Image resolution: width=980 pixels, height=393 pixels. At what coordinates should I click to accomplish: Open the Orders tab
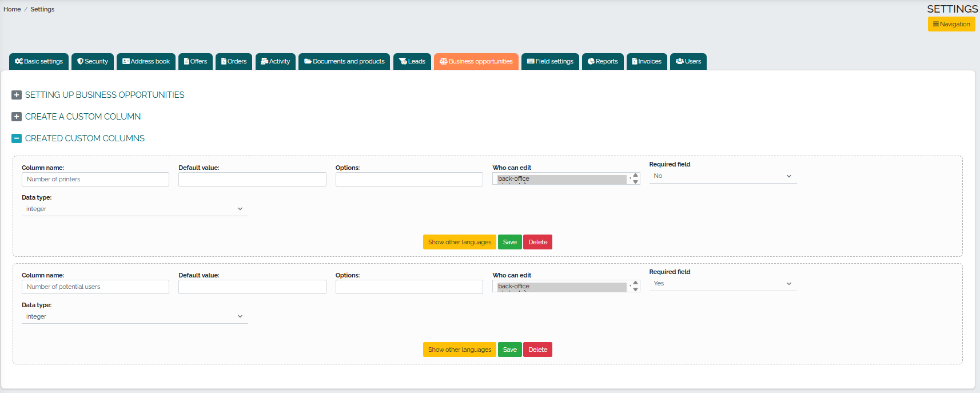234,61
